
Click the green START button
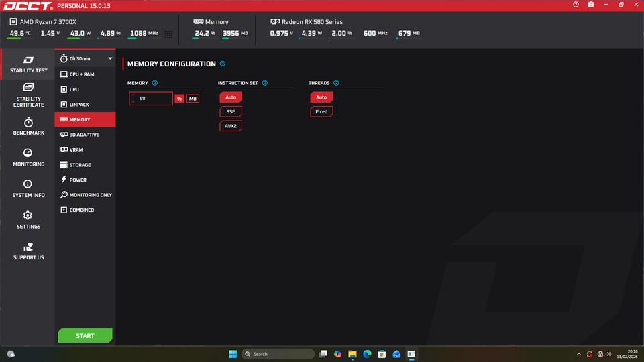point(85,336)
